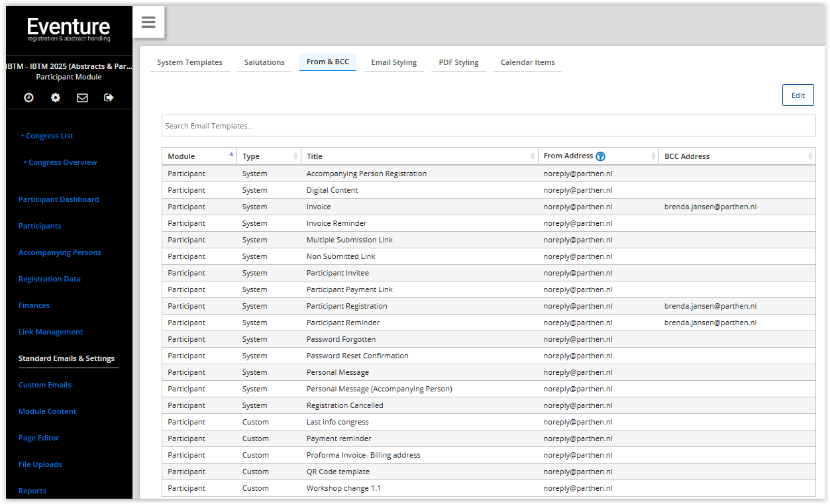Select the Participant Payment Link title
Screen dimensions: 830x504
[350, 289]
